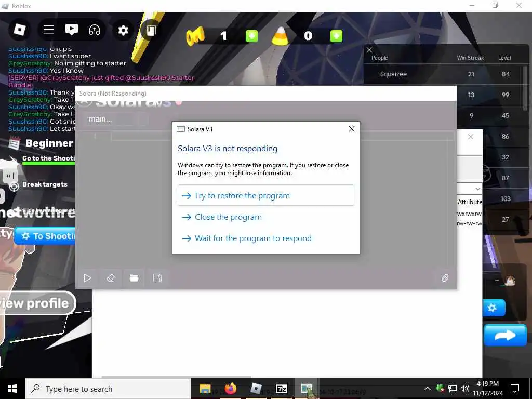Open the Roblox logo menu
The height and width of the screenshot is (399, 532).
pyautogui.click(x=19, y=30)
